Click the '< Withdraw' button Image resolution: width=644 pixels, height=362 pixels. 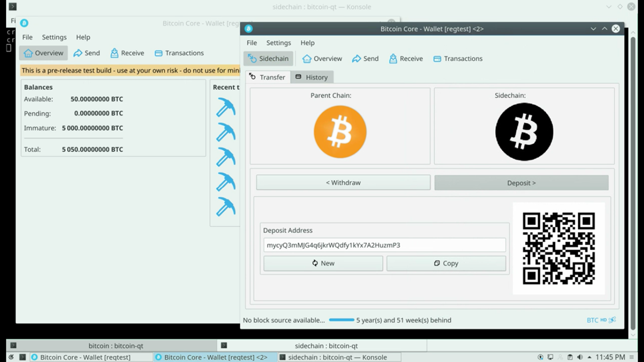(343, 183)
